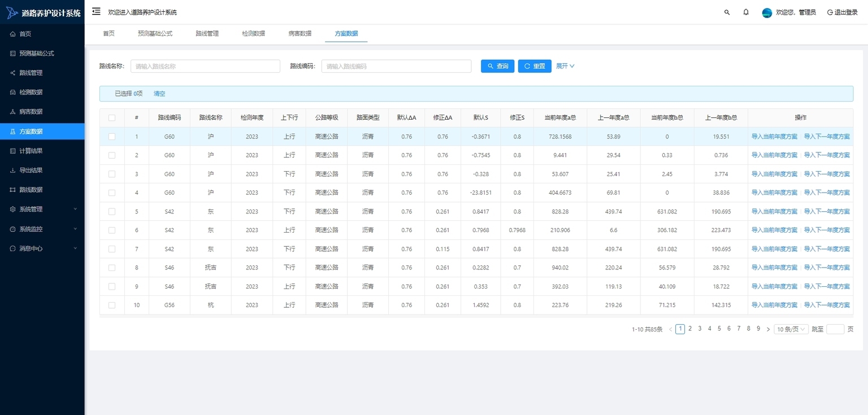Viewport: 868px width, 415px height.
Task: Open 检测数据 from the sidebar
Action: [31, 92]
